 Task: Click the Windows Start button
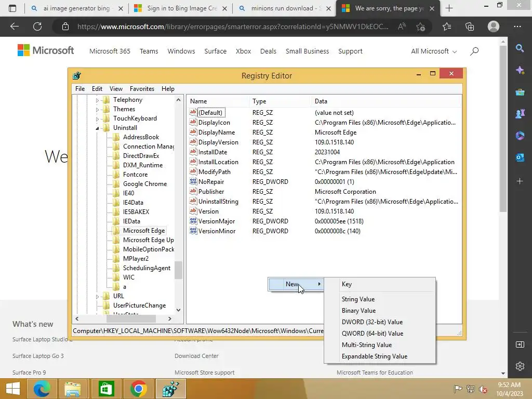pyautogui.click(x=13, y=389)
